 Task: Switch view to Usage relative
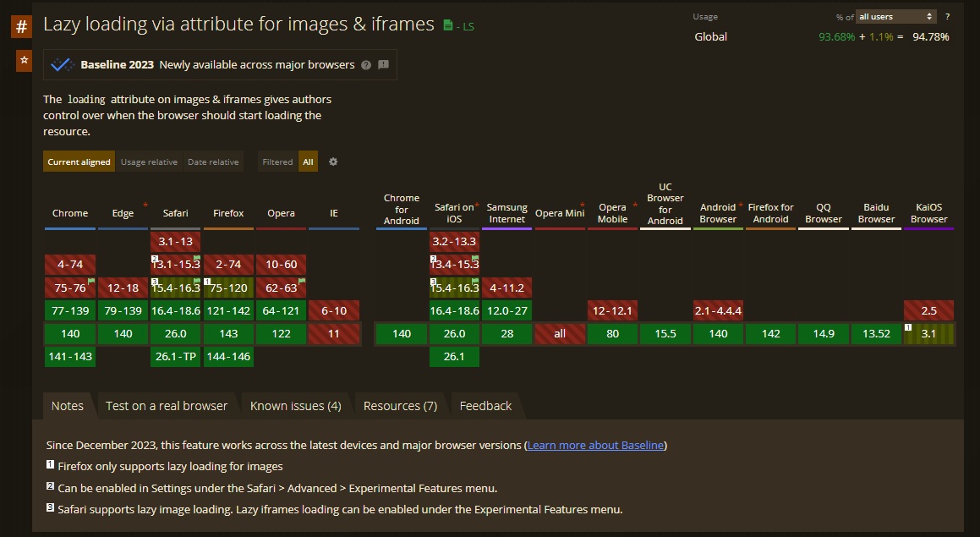[x=149, y=162]
